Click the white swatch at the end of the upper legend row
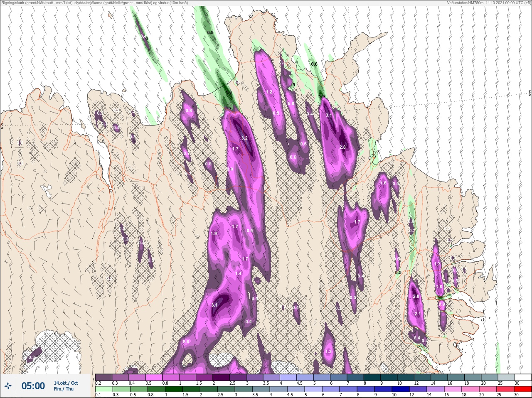 pos(523,377)
